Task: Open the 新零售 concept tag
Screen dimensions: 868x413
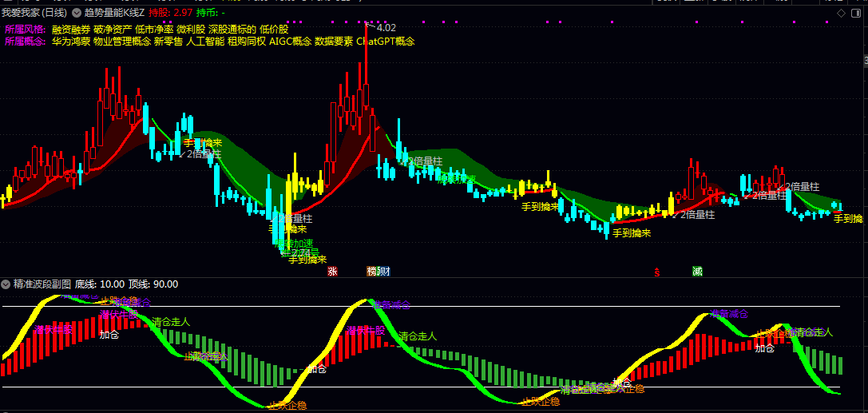Action: (168, 42)
